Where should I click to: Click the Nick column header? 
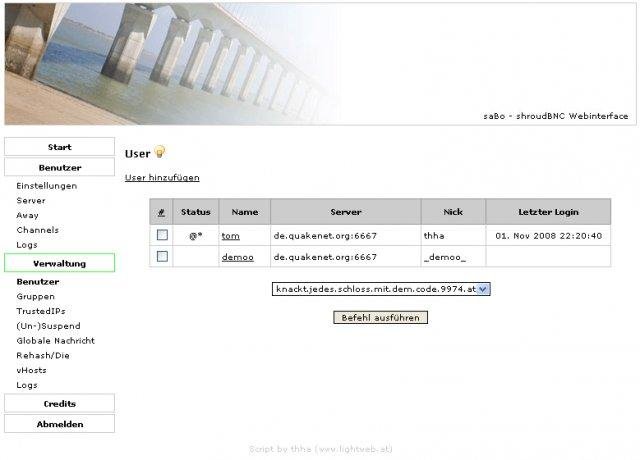(x=453, y=212)
